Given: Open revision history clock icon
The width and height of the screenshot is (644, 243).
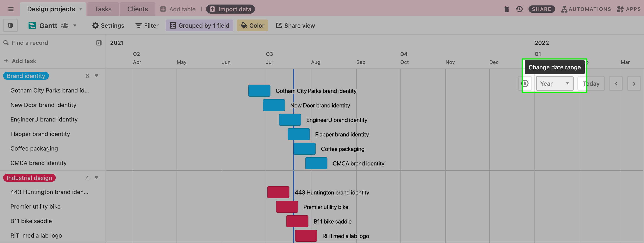Looking at the screenshot, I should coord(519,9).
